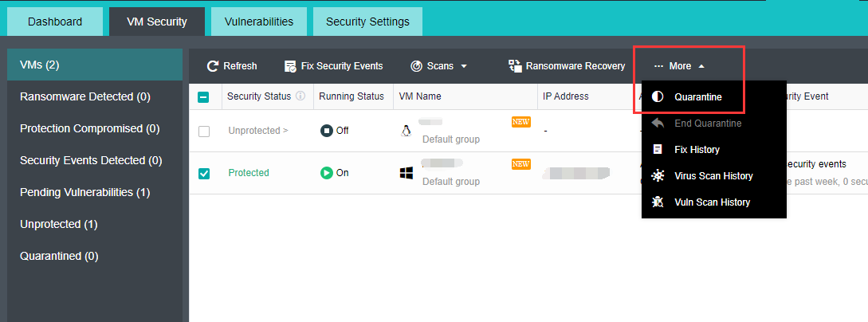The height and width of the screenshot is (322, 868).
Task: Select the Quarantine half-circle icon
Action: point(658,97)
